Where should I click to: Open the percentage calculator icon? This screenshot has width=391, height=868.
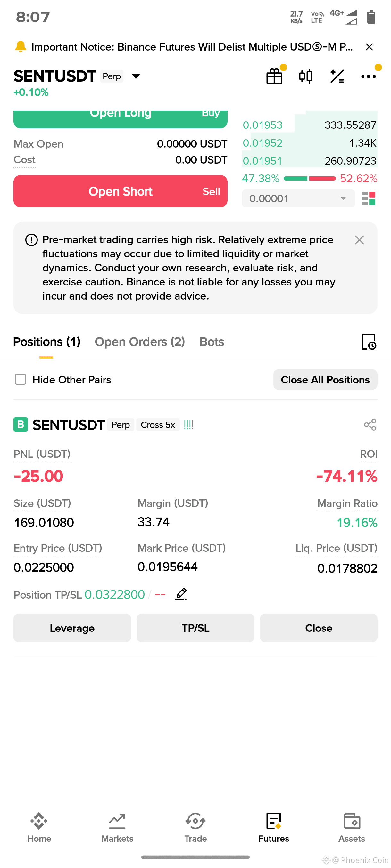pos(337,76)
